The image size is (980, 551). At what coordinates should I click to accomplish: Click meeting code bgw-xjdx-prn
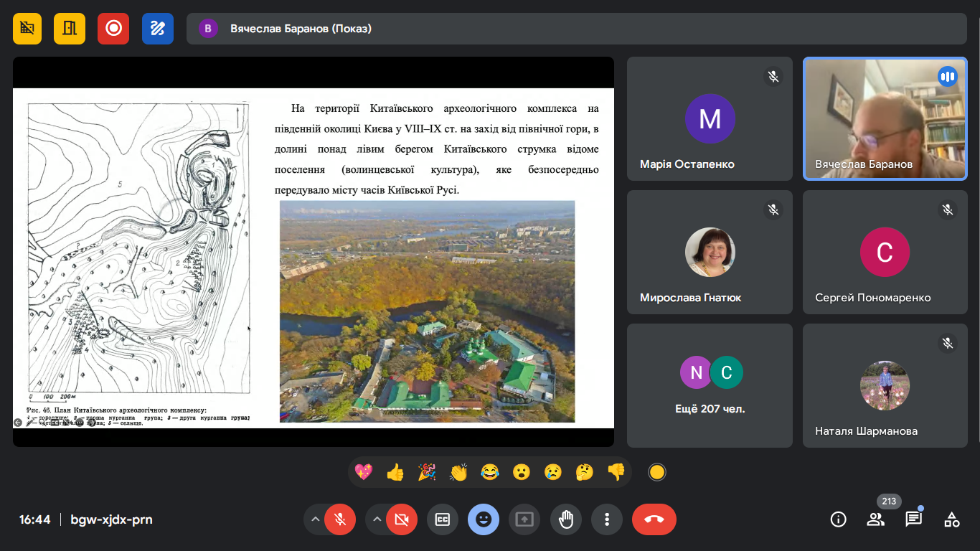coord(111,519)
